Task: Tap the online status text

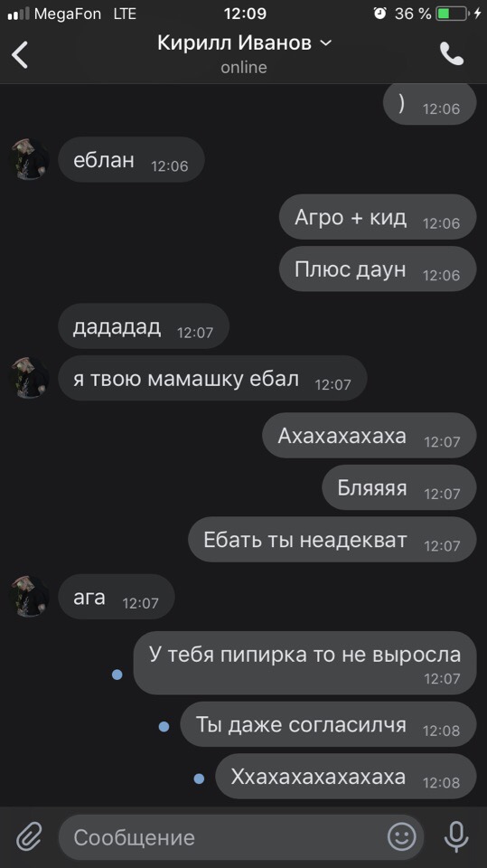Action: click(x=244, y=67)
